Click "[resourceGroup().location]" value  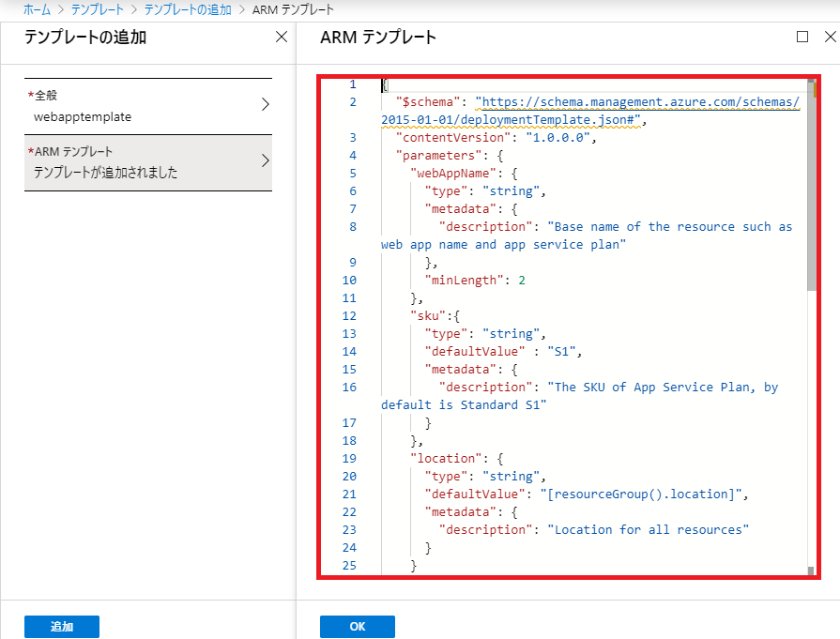(x=641, y=494)
